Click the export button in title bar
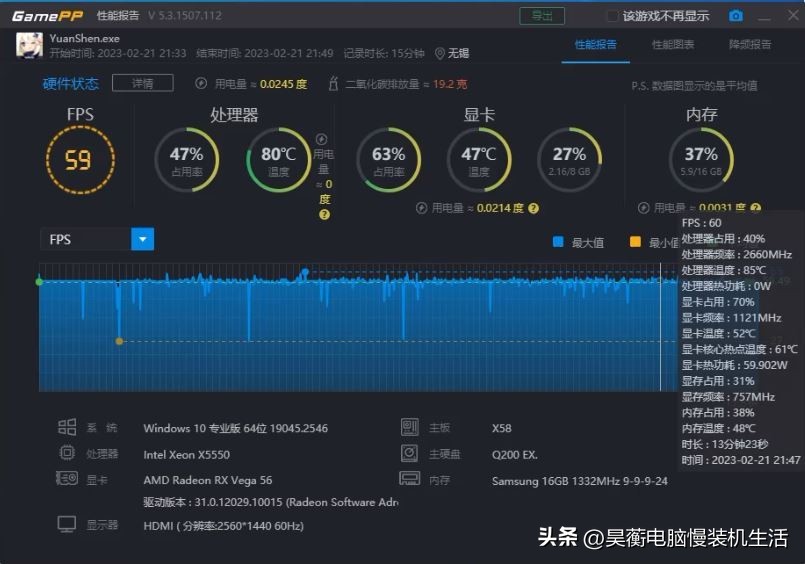Viewport: 805px width, 564px height. click(542, 16)
